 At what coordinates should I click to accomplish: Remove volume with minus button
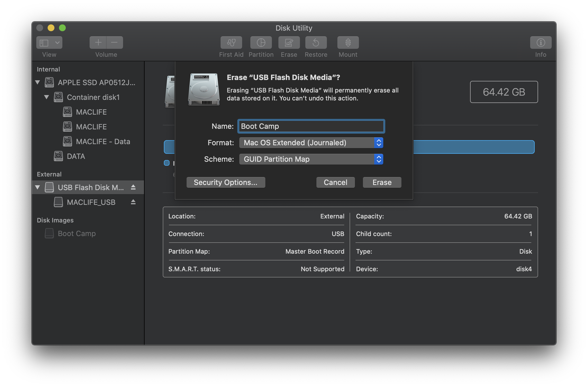pos(115,43)
